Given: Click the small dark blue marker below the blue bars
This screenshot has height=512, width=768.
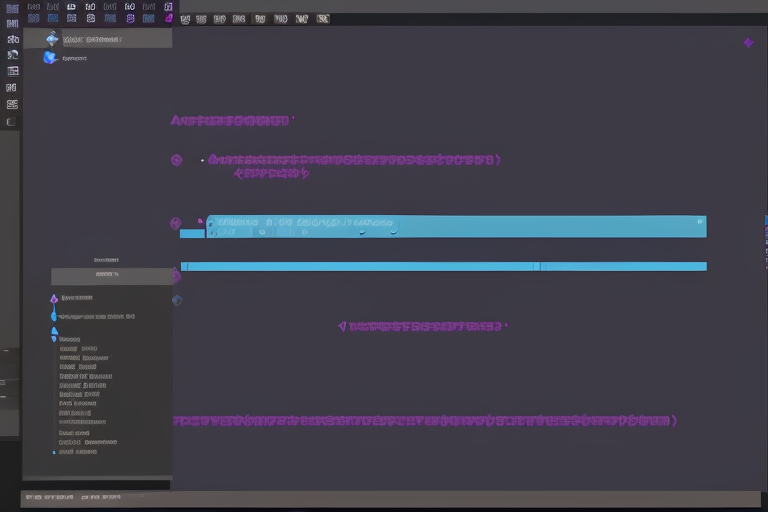Looking at the screenshot, I should click(177, 300).
